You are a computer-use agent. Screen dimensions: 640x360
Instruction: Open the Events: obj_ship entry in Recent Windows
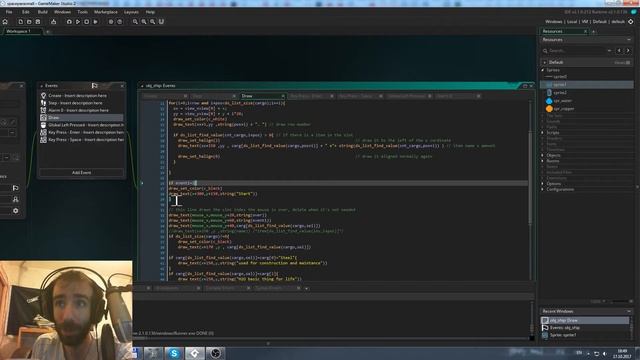click(x=585, y=328)
